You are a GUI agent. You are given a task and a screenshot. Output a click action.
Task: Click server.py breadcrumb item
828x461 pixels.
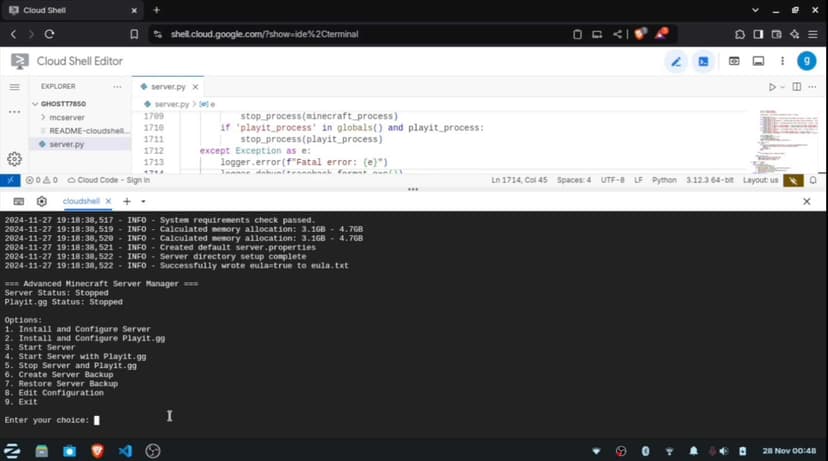pos(172,105)
